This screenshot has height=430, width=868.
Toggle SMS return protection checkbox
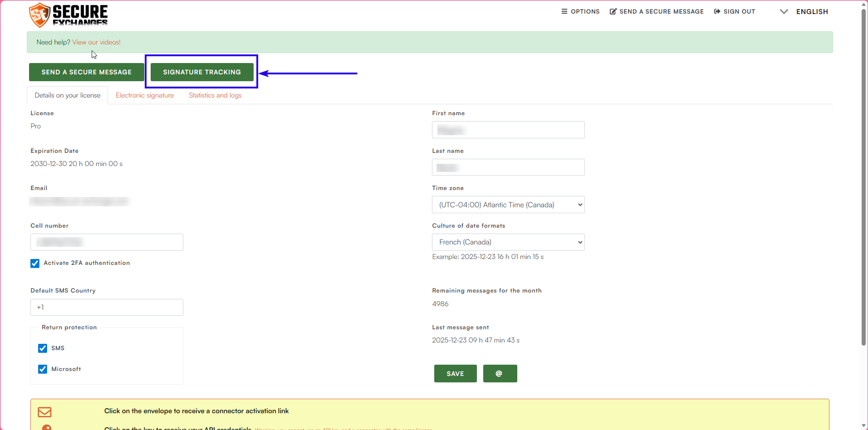click(43, 348)
